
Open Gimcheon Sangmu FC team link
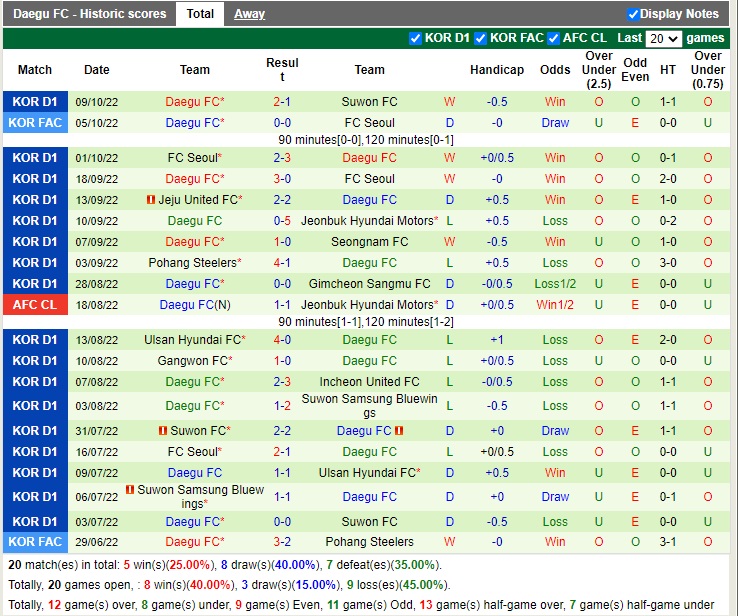coord(369,284)
